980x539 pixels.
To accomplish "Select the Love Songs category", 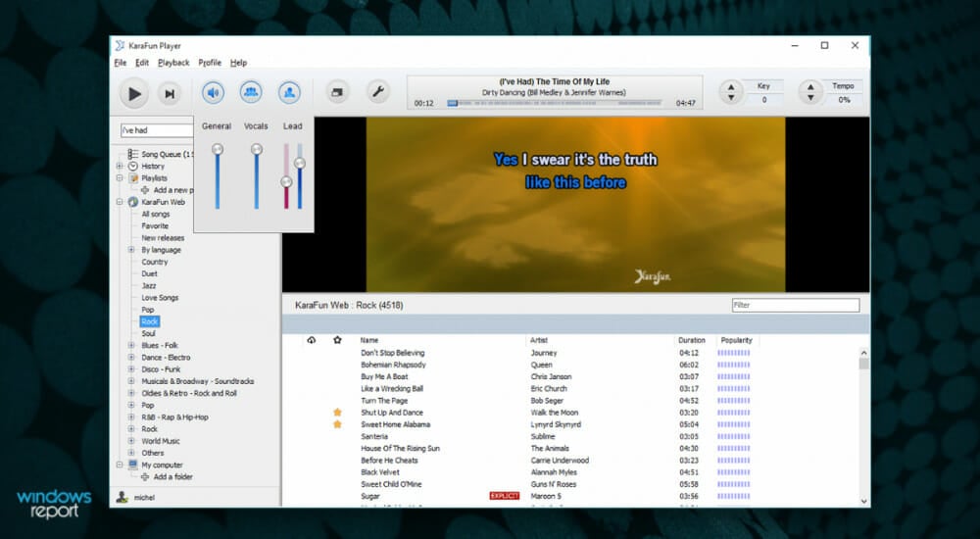I will pos(160,298).
